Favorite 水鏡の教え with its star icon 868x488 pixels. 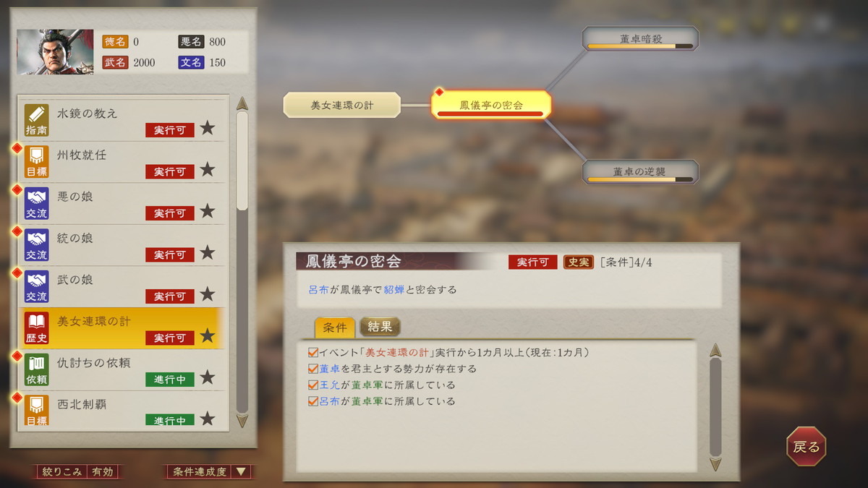(x=208, y=129)
